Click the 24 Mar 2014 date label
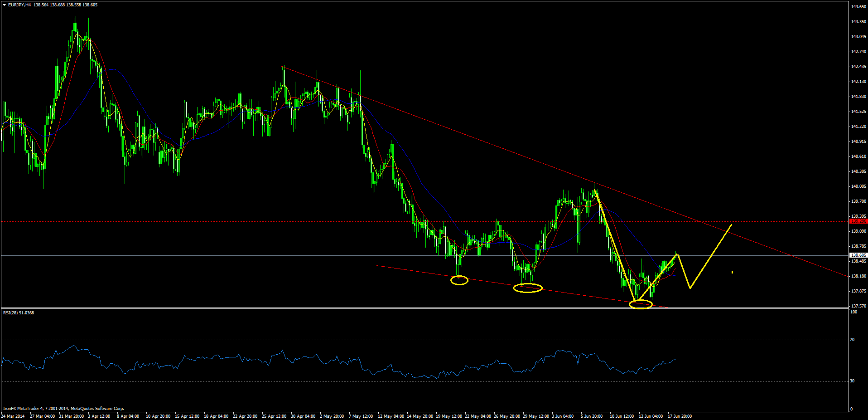The width and height of the screenshot is (868, 420). click(13, 416)
